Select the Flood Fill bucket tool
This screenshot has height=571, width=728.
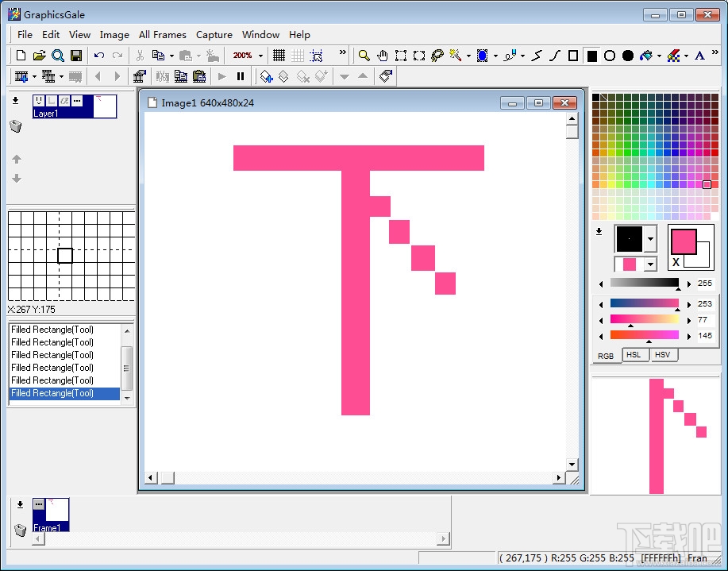click(x=646, y=56)
